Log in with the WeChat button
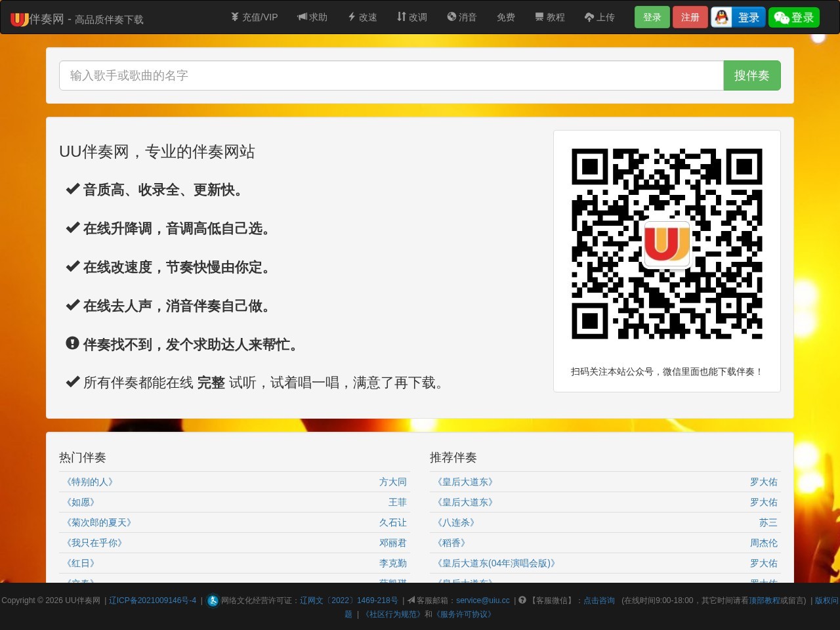 (794, 17)
